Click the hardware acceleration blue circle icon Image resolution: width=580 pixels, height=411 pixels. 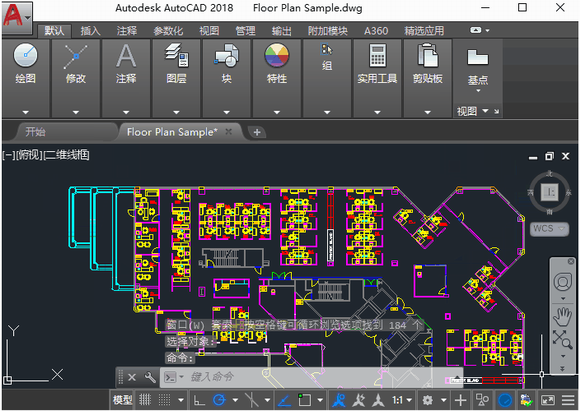(x=505, y=400)
